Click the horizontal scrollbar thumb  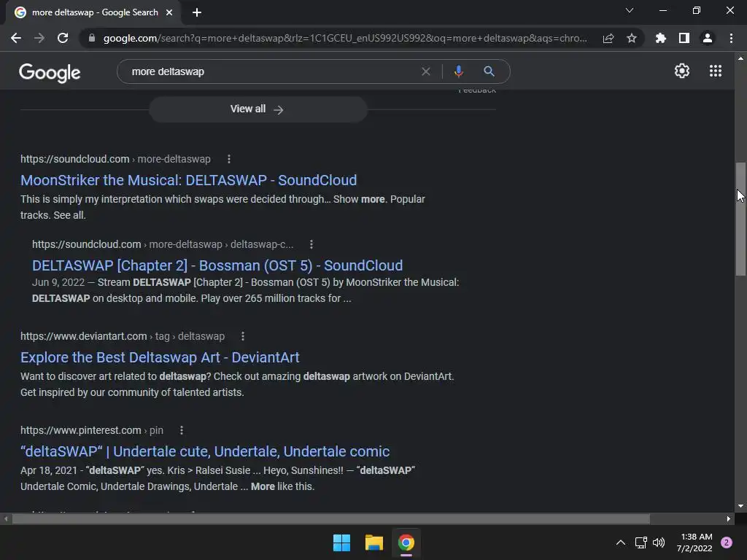[331, 518]
